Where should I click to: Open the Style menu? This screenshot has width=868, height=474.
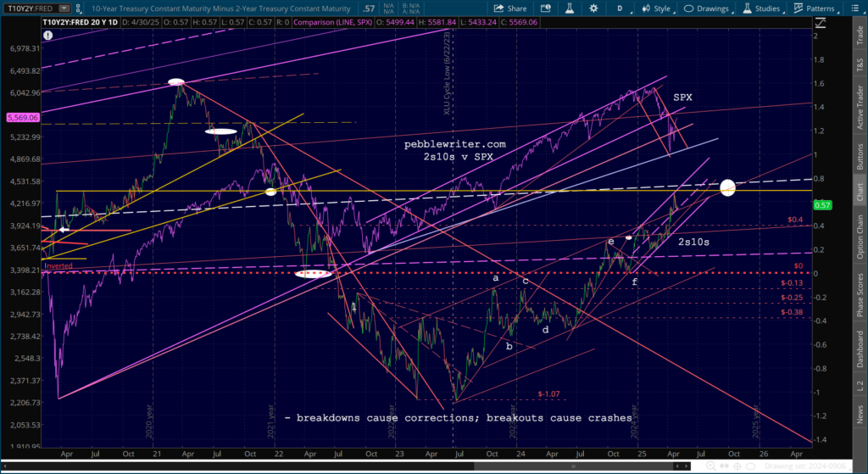pyautogui.click(x=657, y=8)
